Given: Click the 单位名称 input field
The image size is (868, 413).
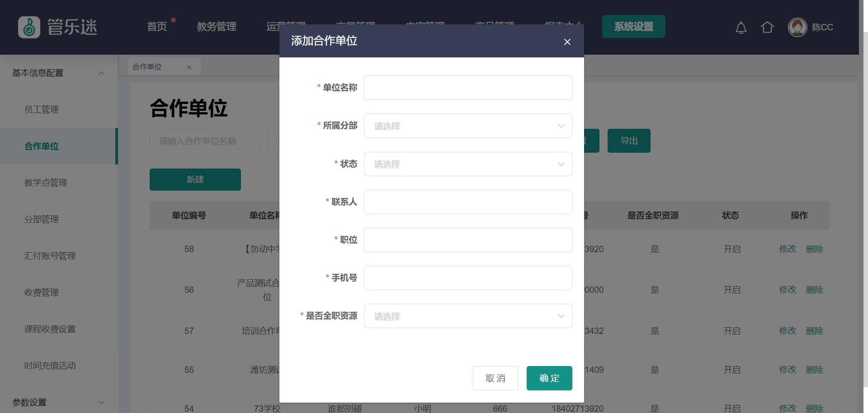Looking at the screenshot, I should [468, 88].
